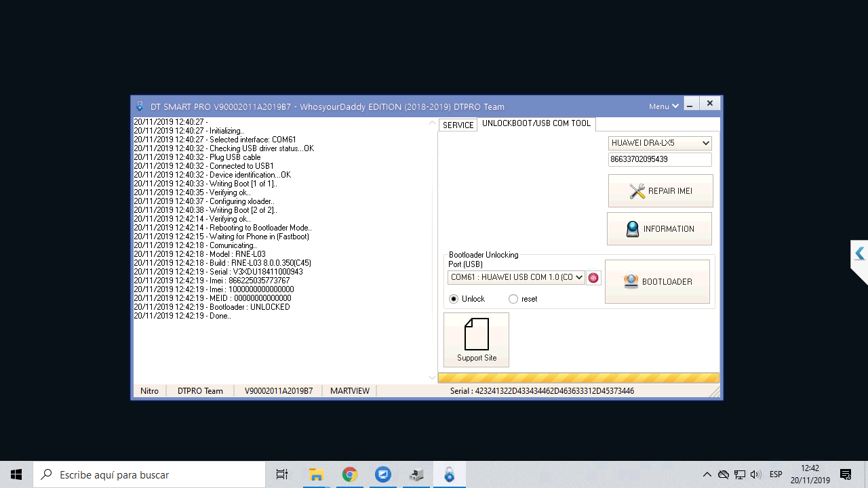Click the log line 'Imei : 1000000000000000'
The image size is (868, 488).
214,289
